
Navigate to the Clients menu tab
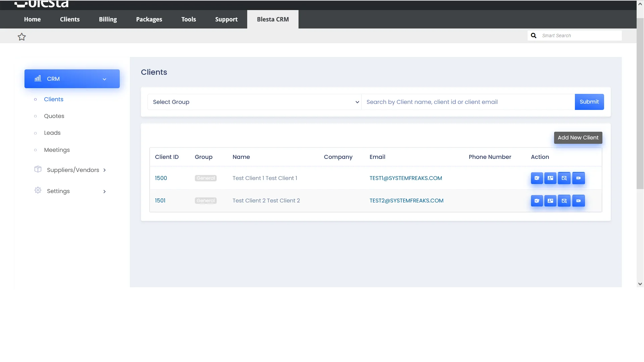(x=70, y=19)
